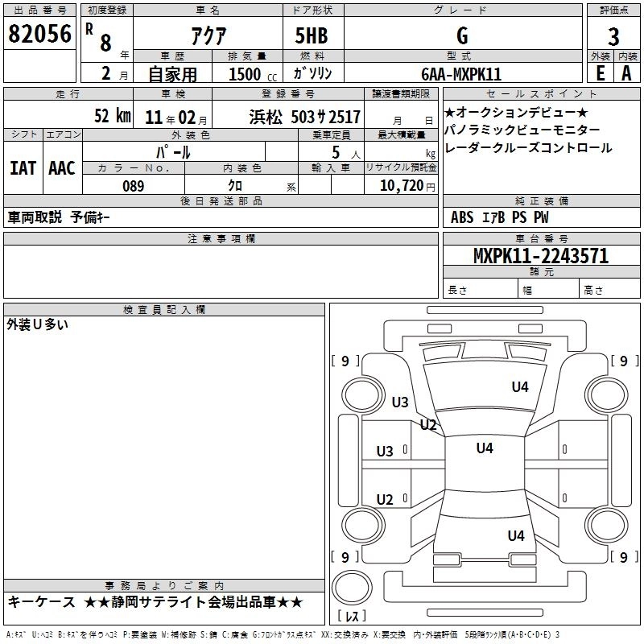The image size is (644, 644).
Task: Click the office notice キーケース 静岡サテライト会場出品車
Action: pyautogui.click(x=155, y=602)
